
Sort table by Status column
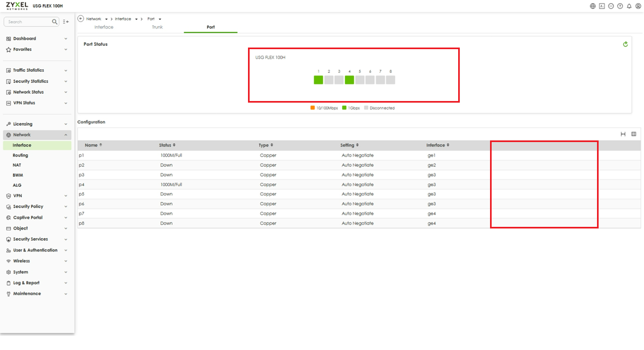click(x=167, y=145)
